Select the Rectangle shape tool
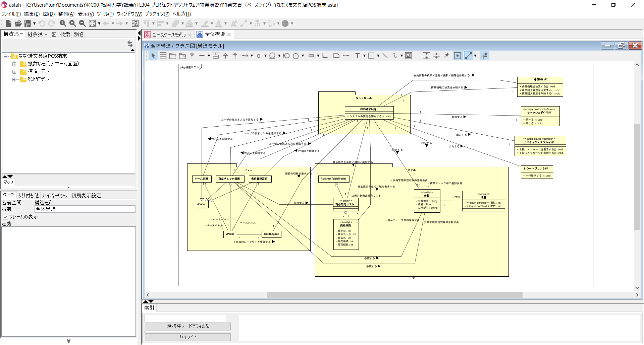 pyautogui.click(x=371, y=56)
